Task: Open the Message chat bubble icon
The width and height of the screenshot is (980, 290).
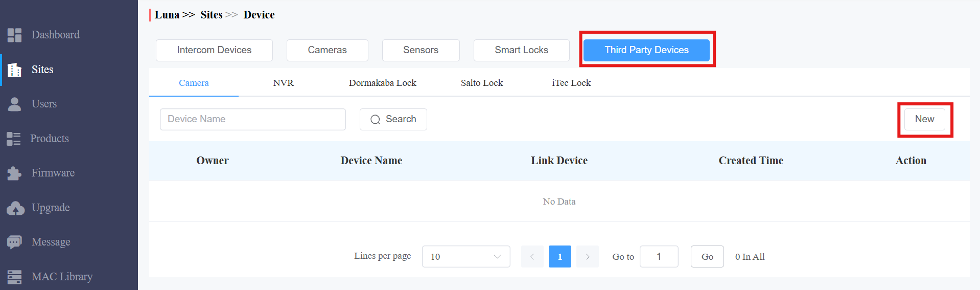Action: (14, 242)
